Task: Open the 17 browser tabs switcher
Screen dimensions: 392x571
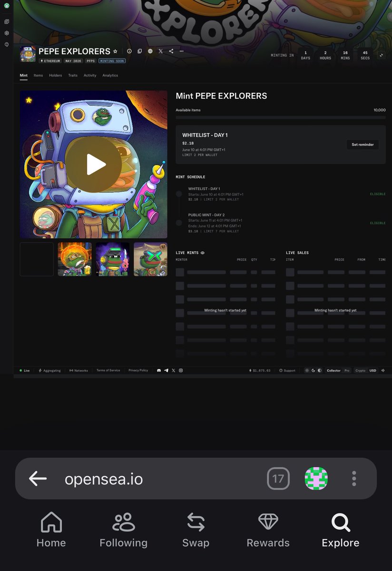Action: pyautogui.click(x=278, y=479)
